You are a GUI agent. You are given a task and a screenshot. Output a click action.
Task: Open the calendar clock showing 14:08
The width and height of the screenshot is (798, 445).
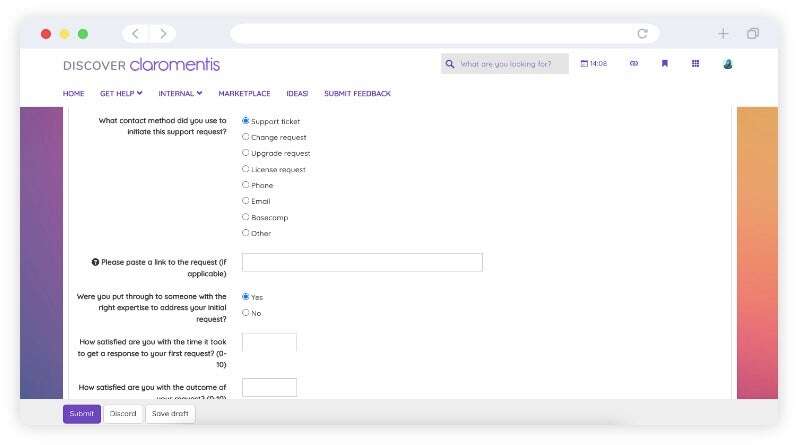click(x=594, y=64)
